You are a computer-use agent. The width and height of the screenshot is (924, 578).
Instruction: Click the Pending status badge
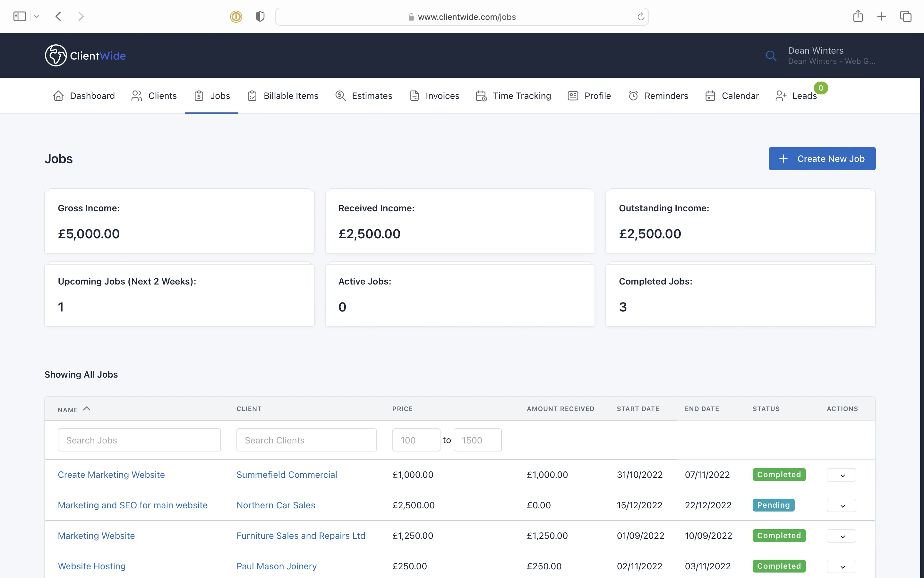pos(774,505)
